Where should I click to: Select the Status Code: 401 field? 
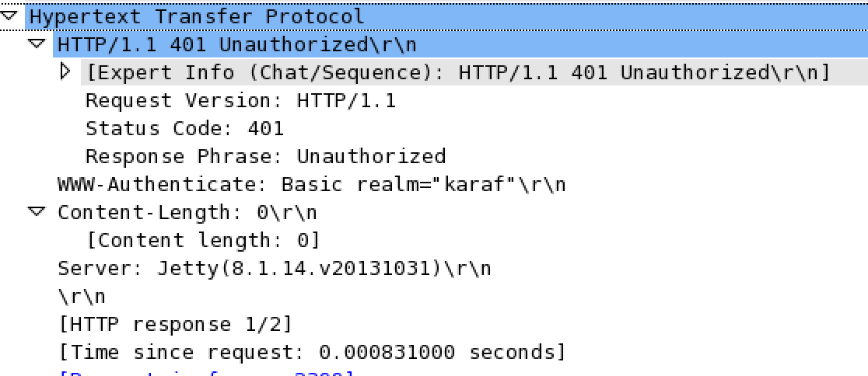(x=184, y=128)
